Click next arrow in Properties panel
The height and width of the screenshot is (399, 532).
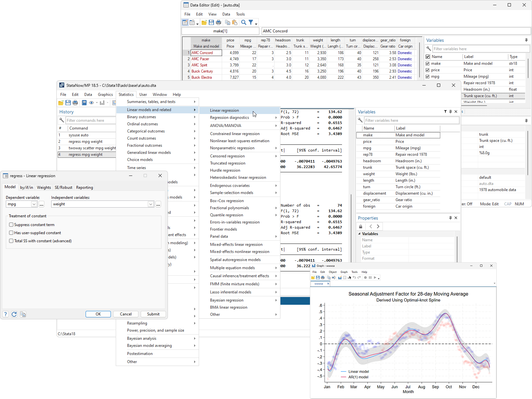click(x=378, y=226)
